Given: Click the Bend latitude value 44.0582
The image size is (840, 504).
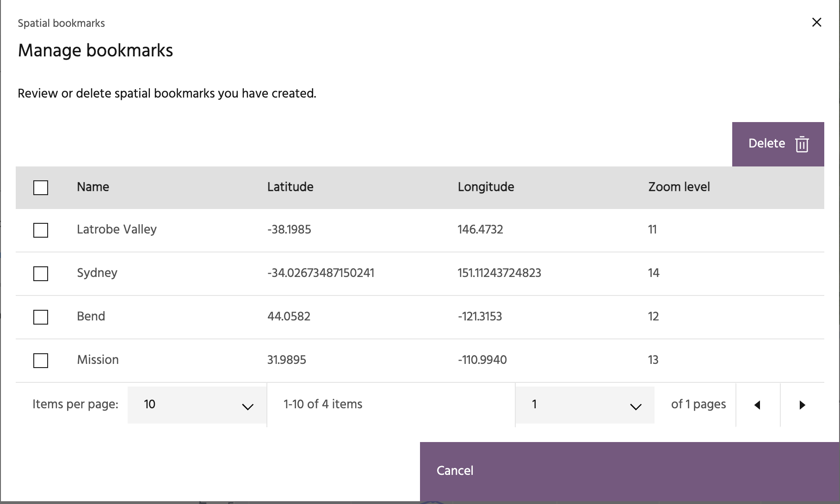Looking at the screenshot, I should [289, 316].
